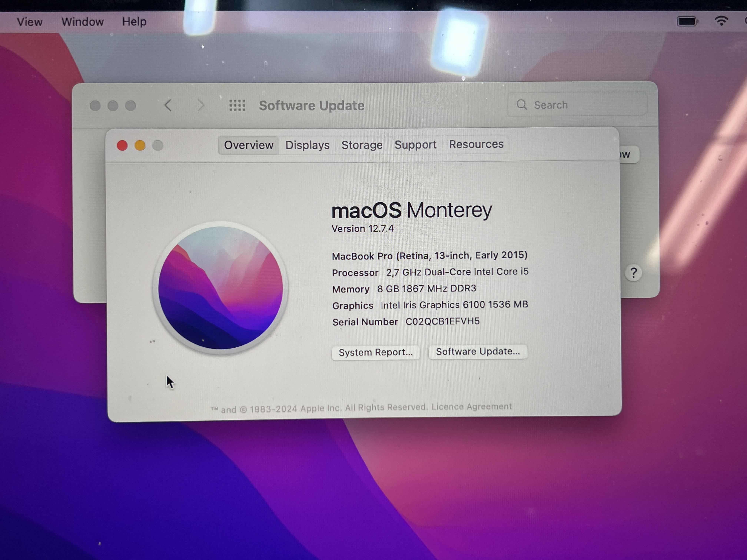Open the Help menu

point(134,22)
